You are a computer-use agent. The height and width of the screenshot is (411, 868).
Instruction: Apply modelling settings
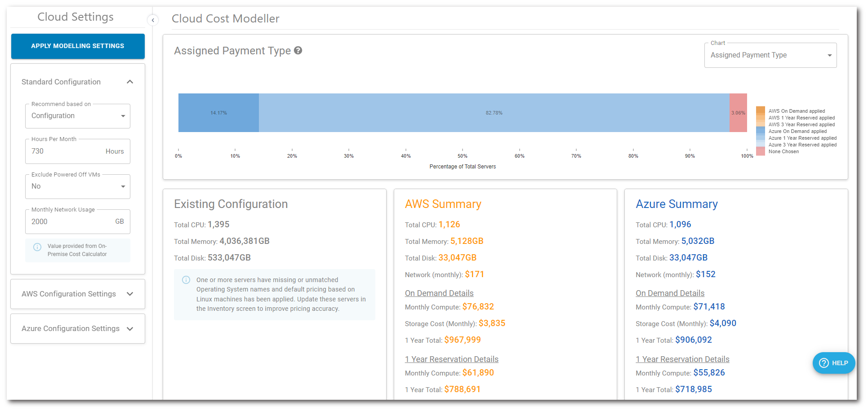[x=78, y=46]
